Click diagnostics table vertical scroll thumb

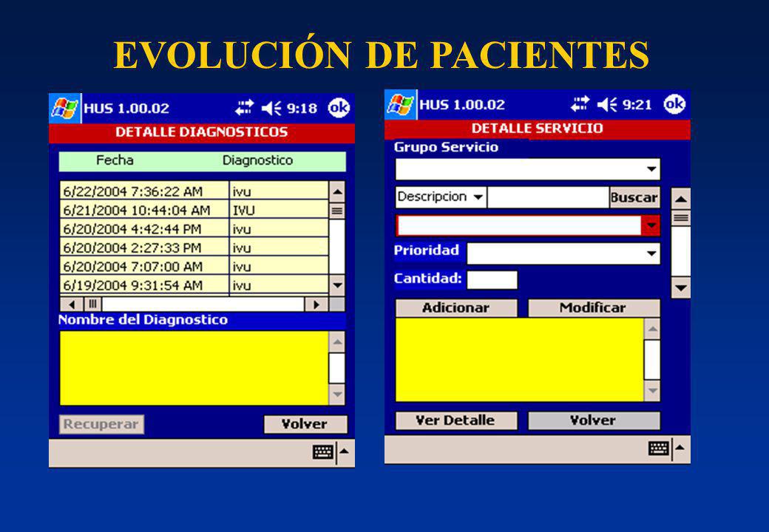point(337,211)
